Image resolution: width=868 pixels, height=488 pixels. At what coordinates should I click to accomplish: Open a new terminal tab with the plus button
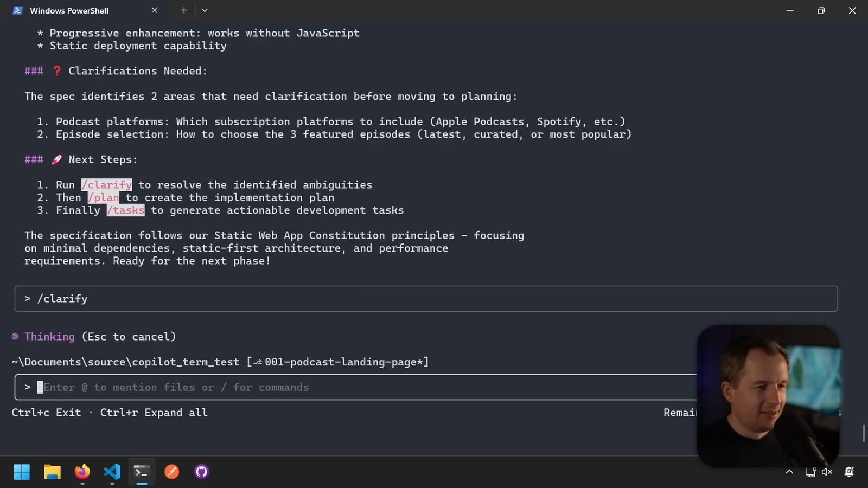(x=184, y=10)
